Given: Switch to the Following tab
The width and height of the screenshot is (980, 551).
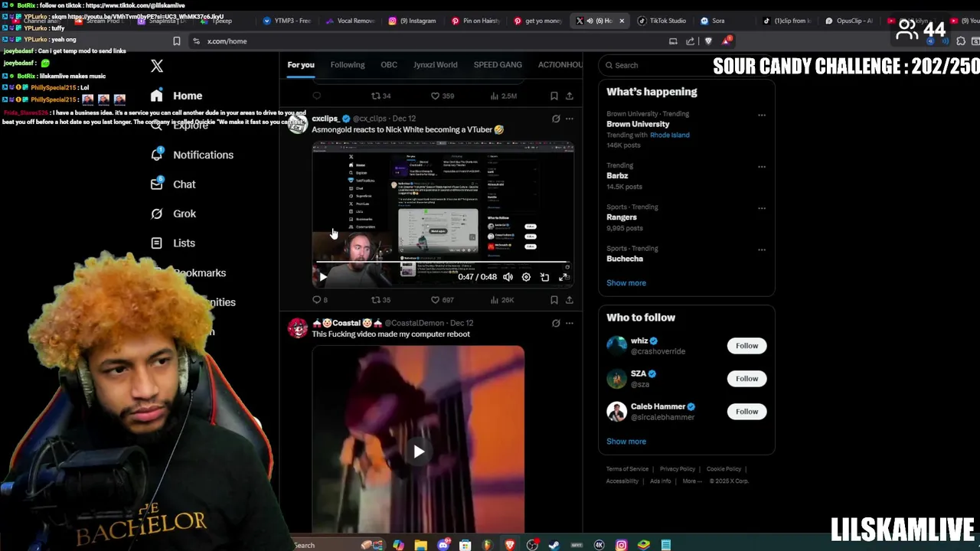Looking at the screenshot, I should click(348, 65).
